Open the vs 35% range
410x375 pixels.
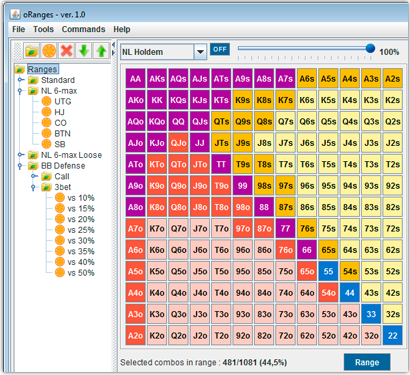tap(75, 251)
